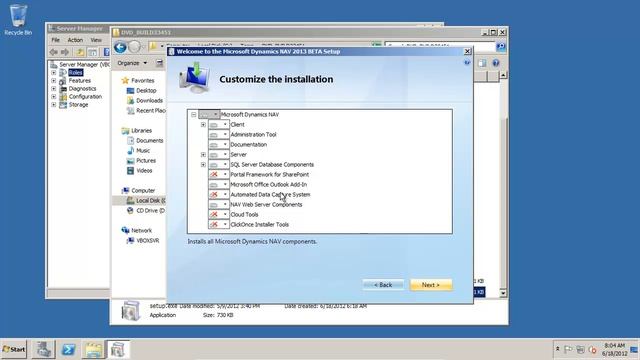Screen dimensions: 640x360
Task: Expand the Storage node in Server Manager
Action: (x=53, y=105)
